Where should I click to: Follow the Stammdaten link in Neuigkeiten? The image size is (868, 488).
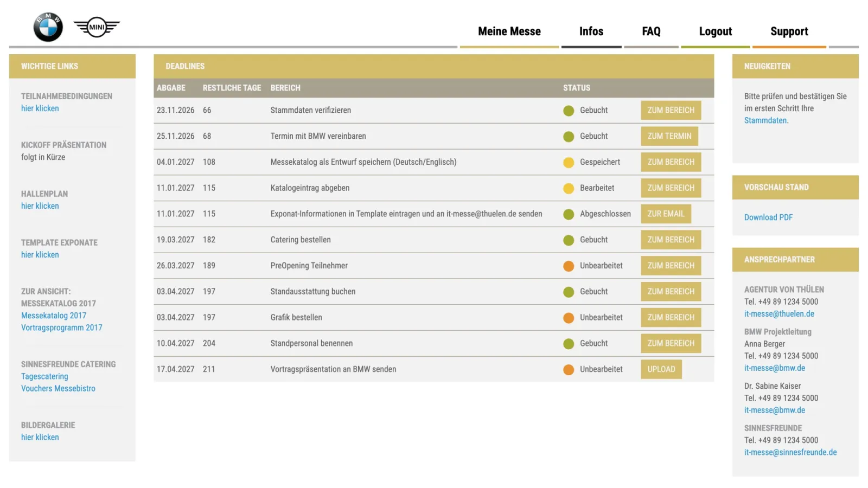765,120
